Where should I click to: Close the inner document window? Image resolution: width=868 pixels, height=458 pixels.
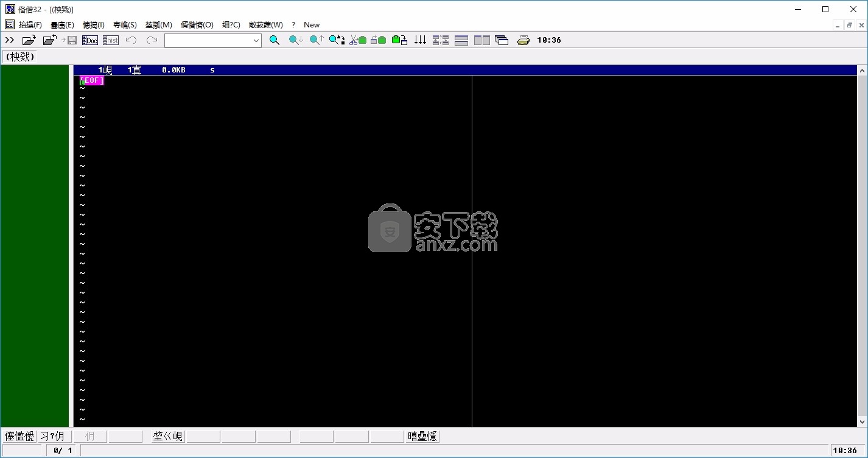click(861, 25)
